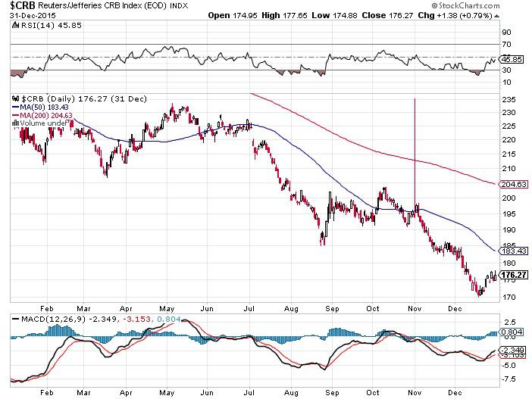Click Feb label under the price chart
Image resolution: width=532 pixels, height=399 pixels.
pos(47,308)
